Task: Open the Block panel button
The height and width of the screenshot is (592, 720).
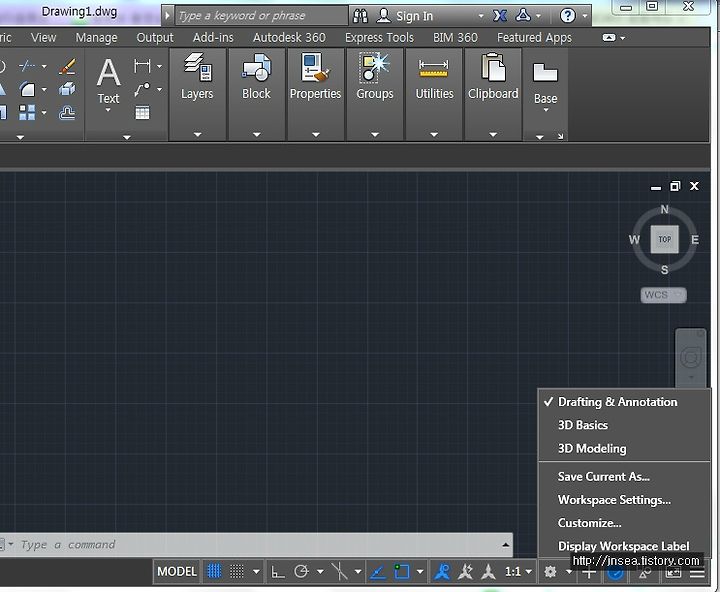Action: (x=256, y=94)
